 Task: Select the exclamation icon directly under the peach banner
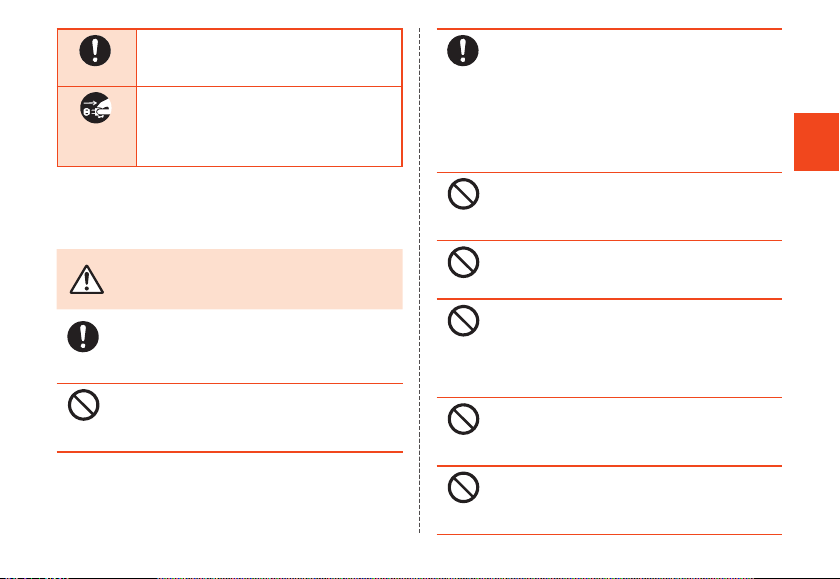click(83, 336)
